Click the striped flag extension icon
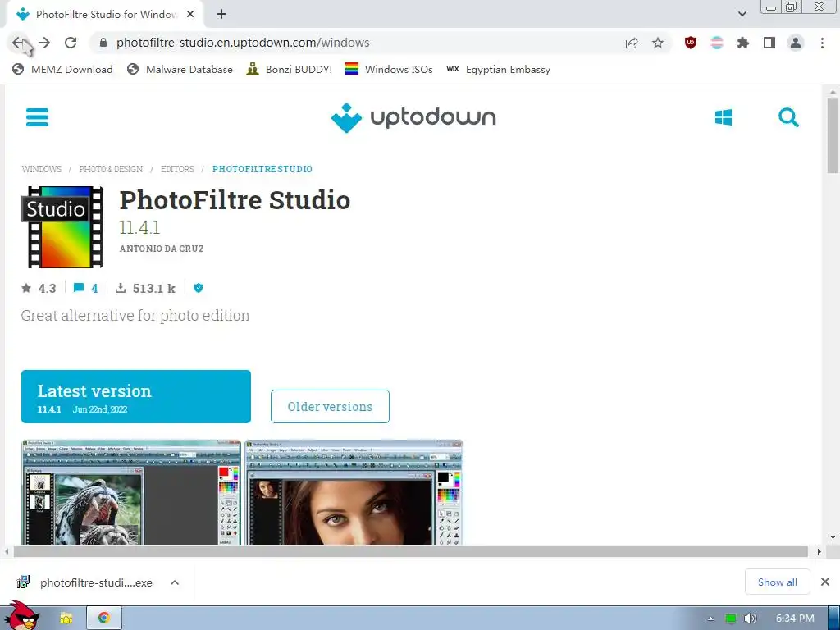The image size is (840, 630). click(x=717, y=43)
